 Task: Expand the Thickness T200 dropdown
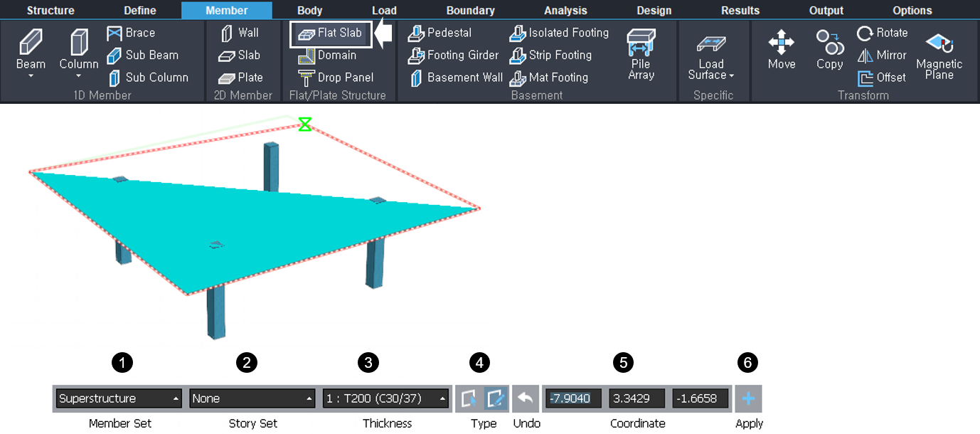click(385, 398)
